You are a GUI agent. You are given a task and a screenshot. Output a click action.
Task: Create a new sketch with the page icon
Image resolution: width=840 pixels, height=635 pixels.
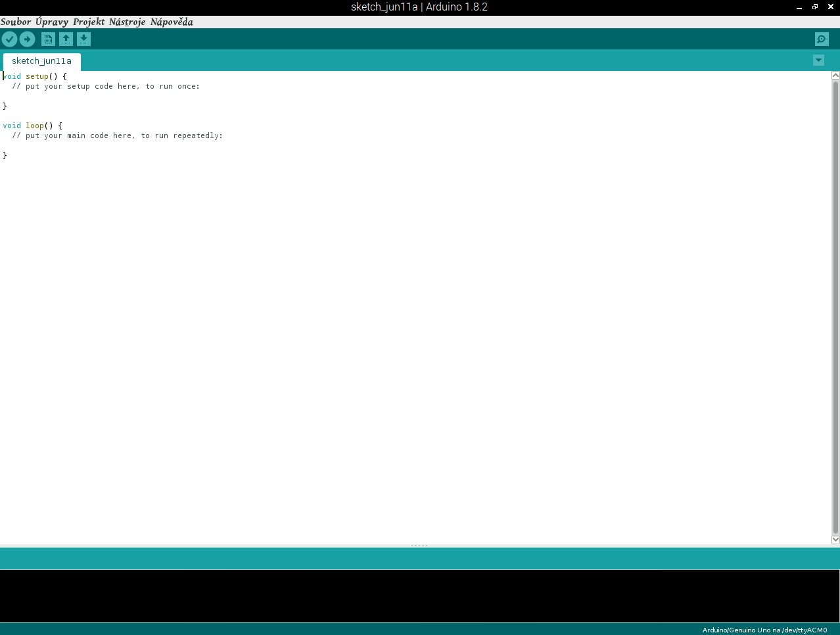tap(48, 39)
